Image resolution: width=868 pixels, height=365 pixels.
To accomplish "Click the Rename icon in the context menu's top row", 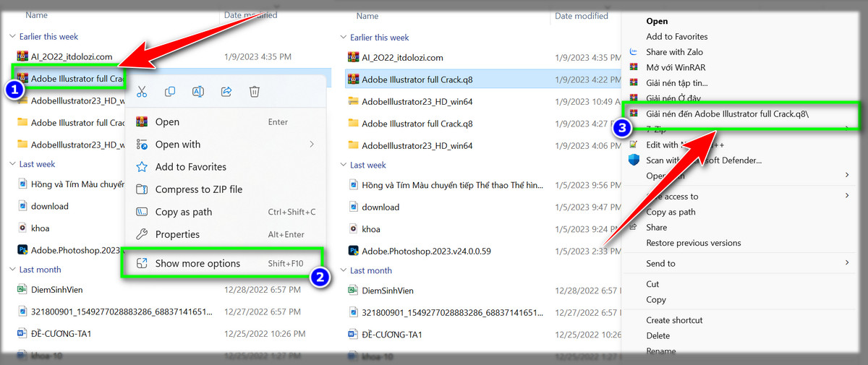I will tap(198, 92).
